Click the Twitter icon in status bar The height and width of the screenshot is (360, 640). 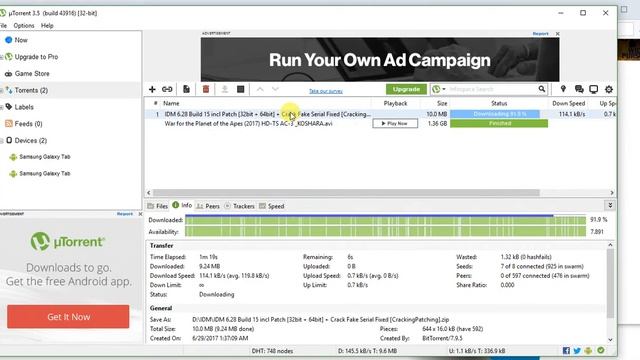tap(577, 351)
